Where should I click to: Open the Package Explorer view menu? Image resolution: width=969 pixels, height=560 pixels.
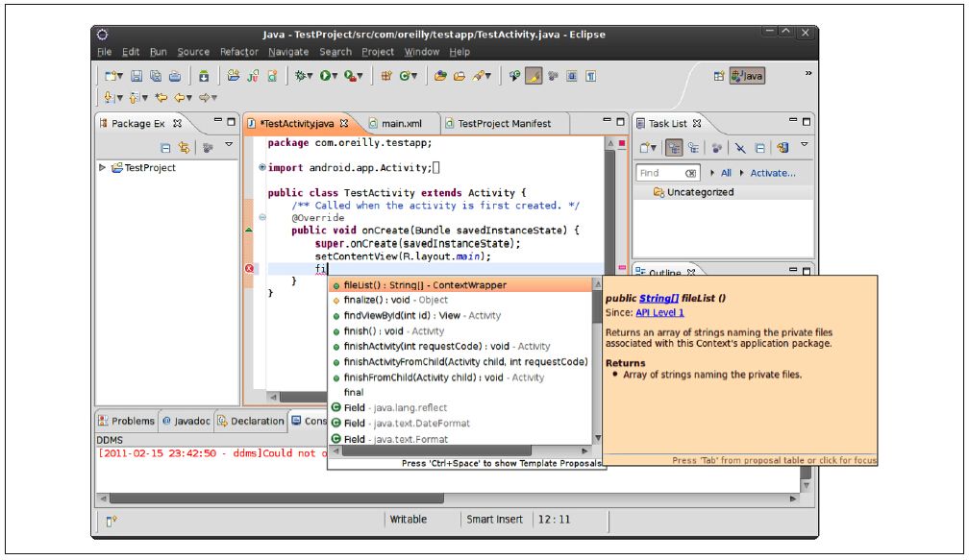pyautogui.click(x=229, y=144)
